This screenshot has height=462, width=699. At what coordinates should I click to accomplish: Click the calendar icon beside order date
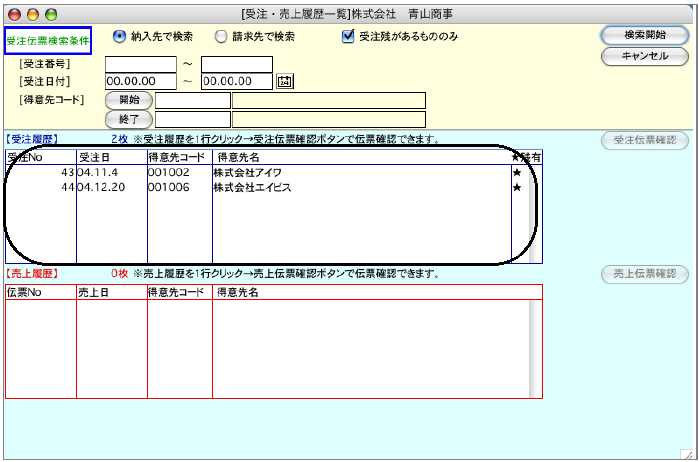[283, 81]
